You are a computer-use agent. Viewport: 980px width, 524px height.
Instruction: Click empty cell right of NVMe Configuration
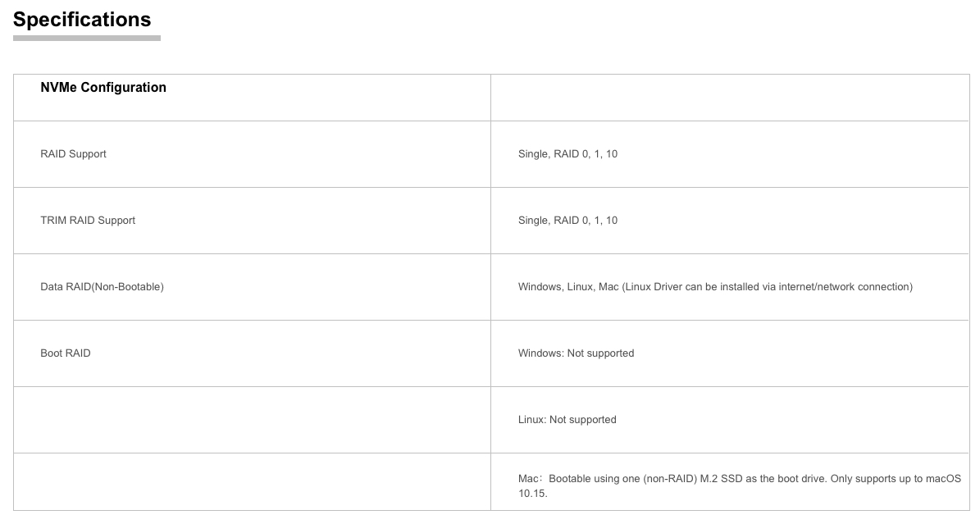729,98
